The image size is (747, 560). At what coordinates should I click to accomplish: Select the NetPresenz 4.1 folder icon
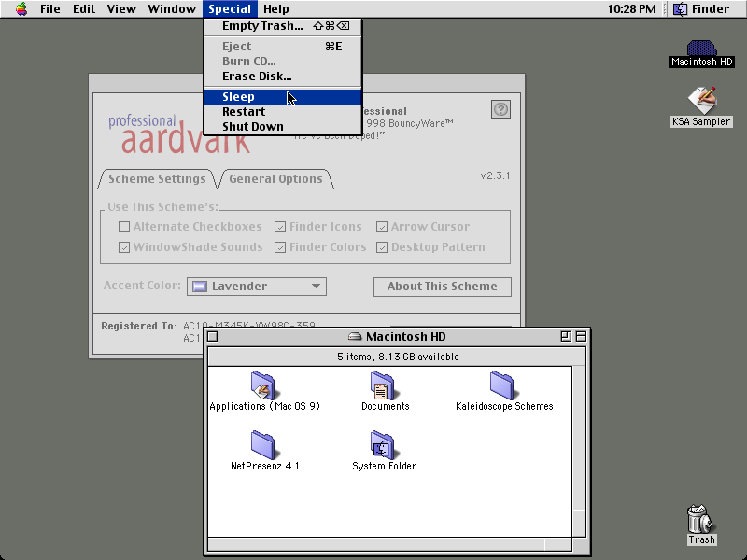coord(263,445)
